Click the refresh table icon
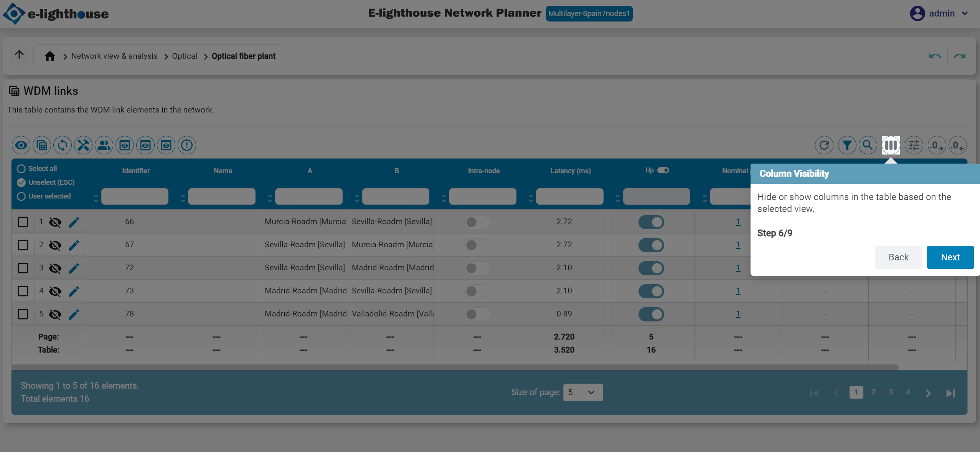 (x=824, y=145)
